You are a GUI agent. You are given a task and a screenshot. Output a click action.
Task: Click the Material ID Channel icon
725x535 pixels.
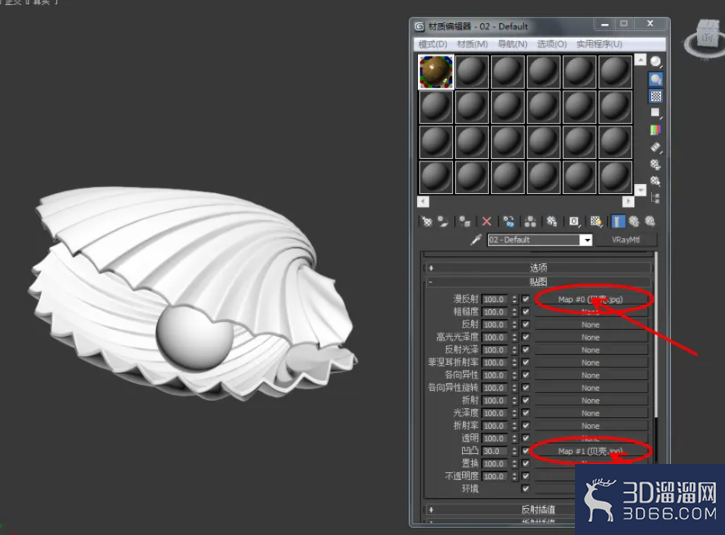coord(574,222)
